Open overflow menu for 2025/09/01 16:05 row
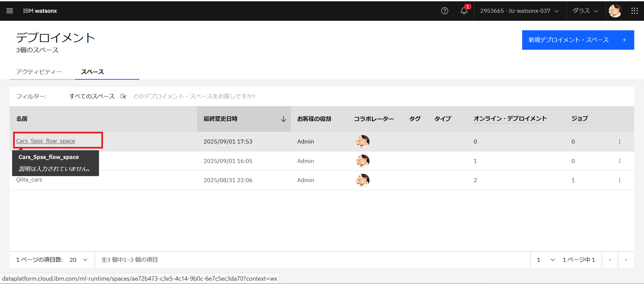The height and width of the screenshot is (284, 644). (x=620, y=161)
